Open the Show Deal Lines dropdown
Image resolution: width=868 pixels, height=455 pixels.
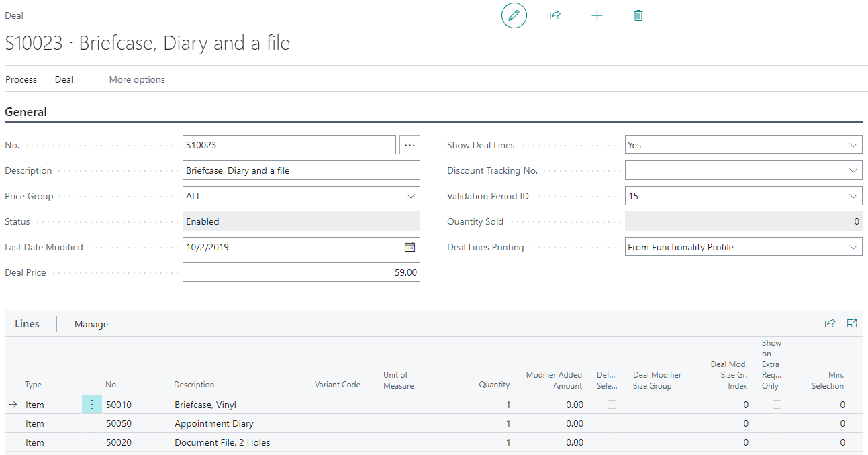853,145
